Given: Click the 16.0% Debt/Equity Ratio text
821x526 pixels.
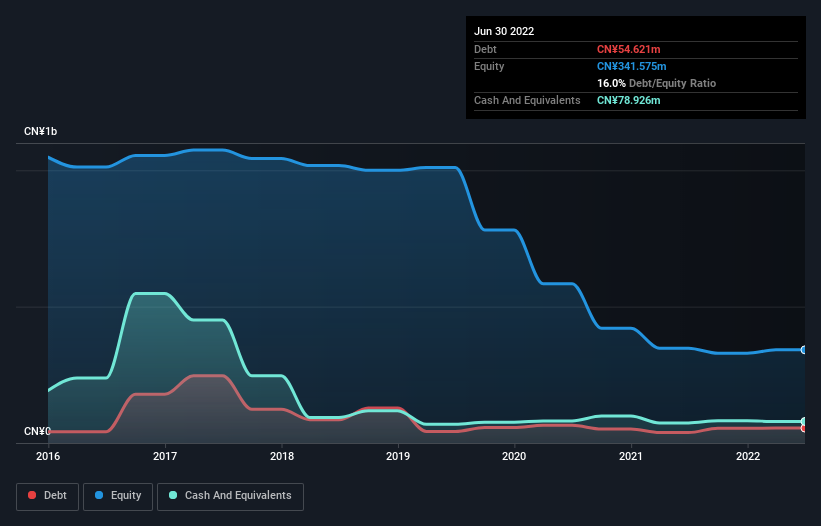Looking at the screenshot, I should [656, 83].
